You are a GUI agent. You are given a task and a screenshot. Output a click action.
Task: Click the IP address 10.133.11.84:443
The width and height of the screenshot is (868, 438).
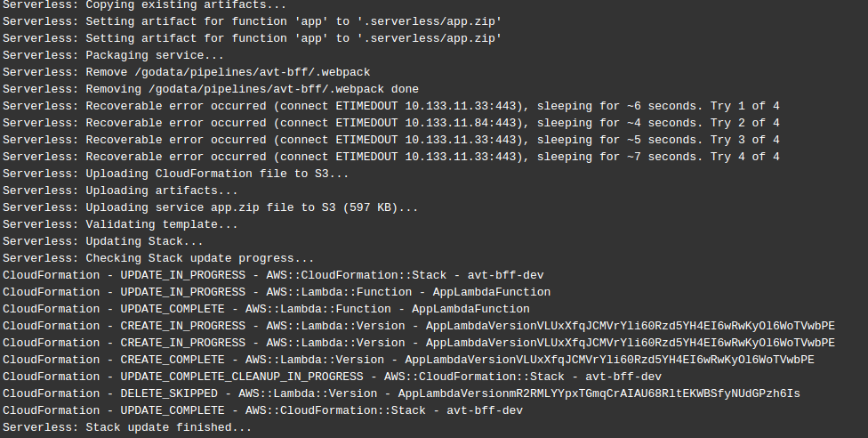tap(461, 123)
